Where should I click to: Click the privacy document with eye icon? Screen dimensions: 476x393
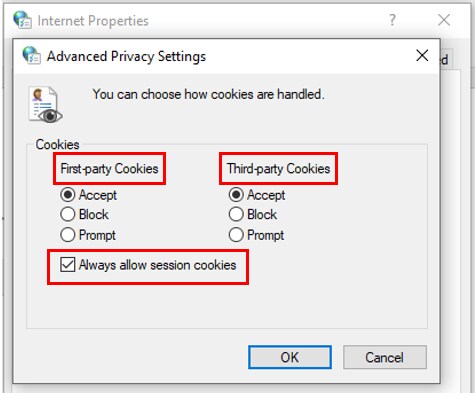[45, 104]
